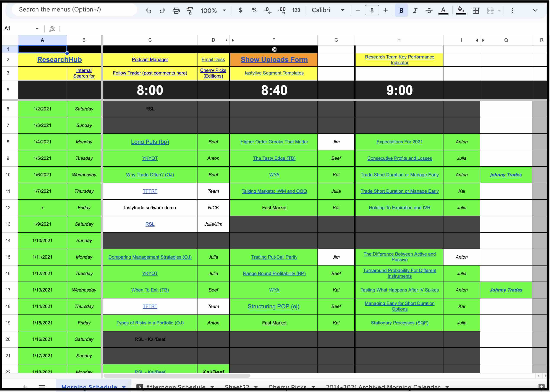Open the three-dot more options menu
The width and height of the screenshot is (550, 392).
click(512, 11)
